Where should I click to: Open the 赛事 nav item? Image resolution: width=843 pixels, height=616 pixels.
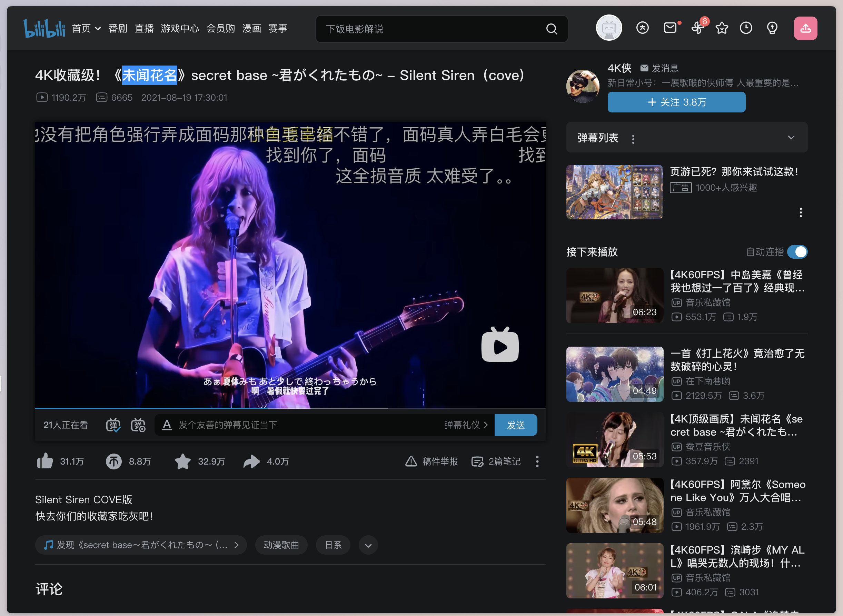[278, 28]
